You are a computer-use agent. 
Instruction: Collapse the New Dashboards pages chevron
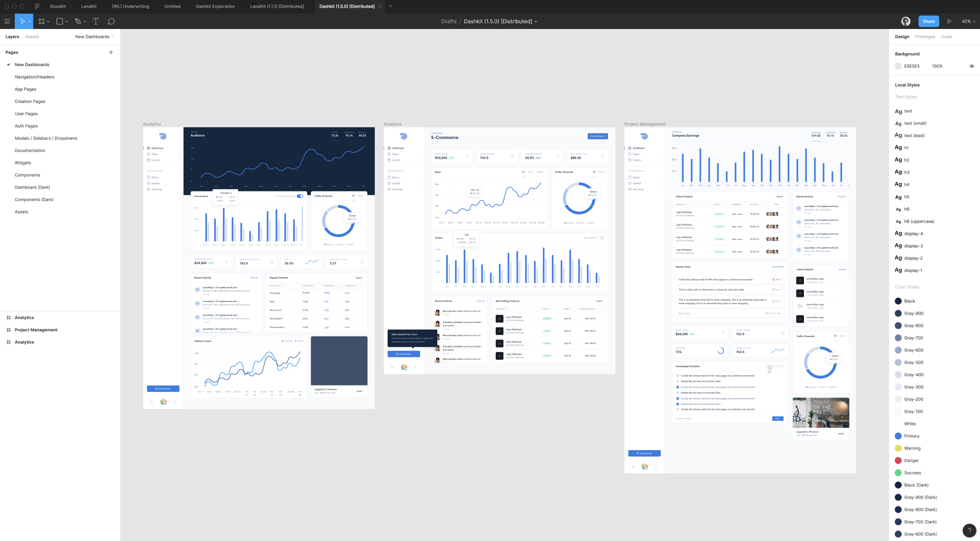113,36
